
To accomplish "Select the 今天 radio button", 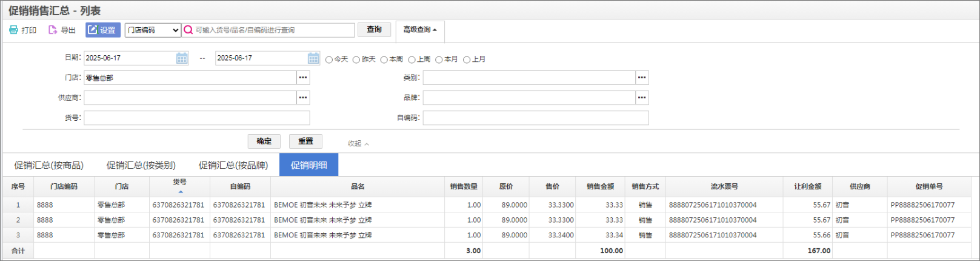I will (x=329, y=59).
